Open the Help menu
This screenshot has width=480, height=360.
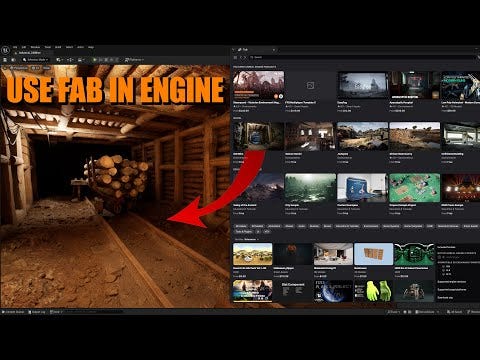pyautogui.click(x=91, y=47)
